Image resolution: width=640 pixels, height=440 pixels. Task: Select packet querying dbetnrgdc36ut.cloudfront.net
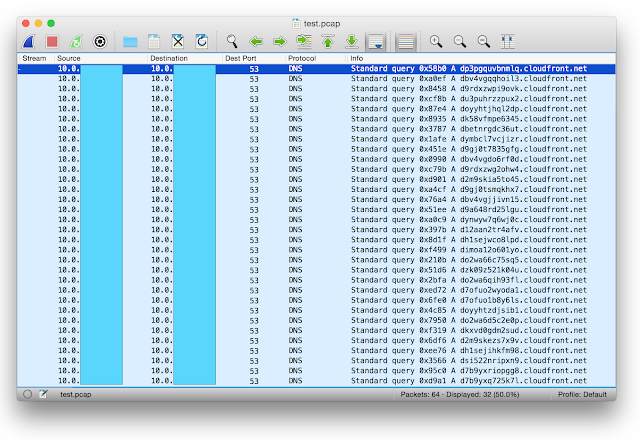click(x=316, y=129)
